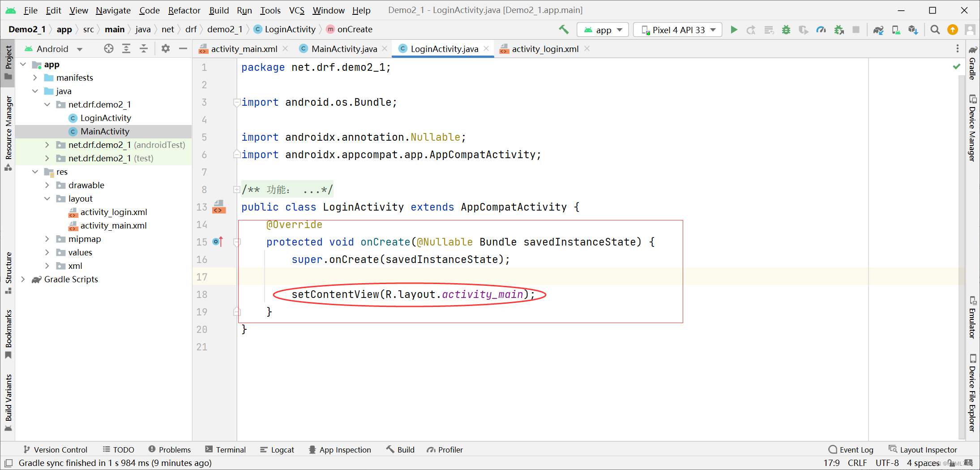Click Attach Debugger to Android Process icon
The image size is (980, 470).
(x=839, y=30)
